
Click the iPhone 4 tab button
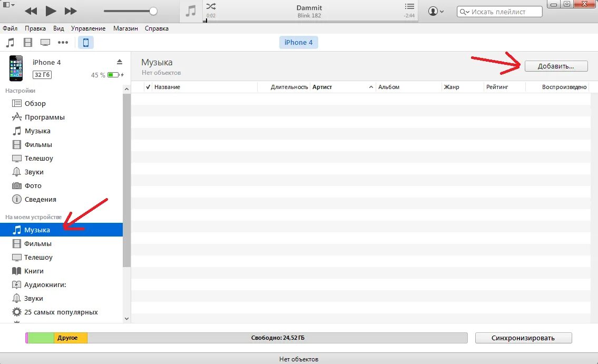pyautogui.click(x=299, y=42)
